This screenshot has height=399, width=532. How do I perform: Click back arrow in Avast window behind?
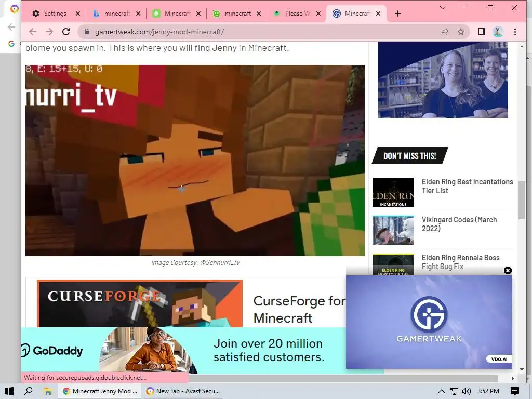(11, 27)
